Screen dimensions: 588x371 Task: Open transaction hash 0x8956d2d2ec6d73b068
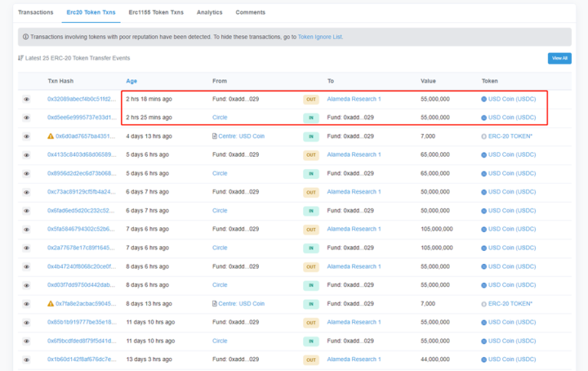82,174
